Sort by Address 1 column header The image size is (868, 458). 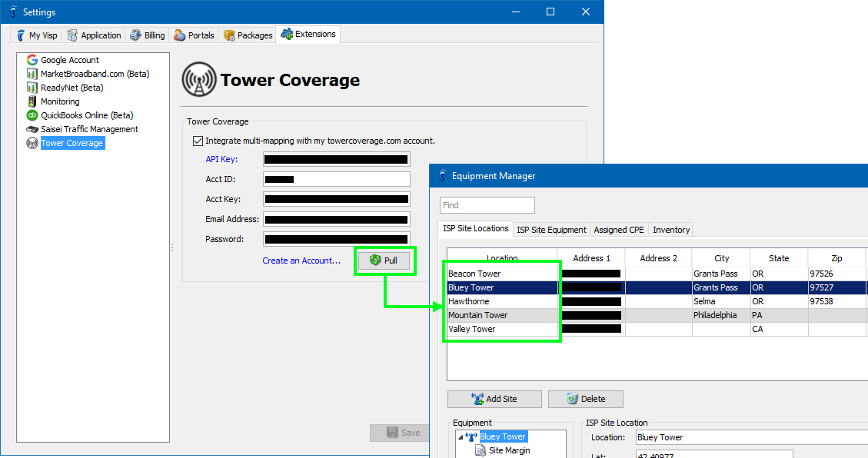click(591, 258)
